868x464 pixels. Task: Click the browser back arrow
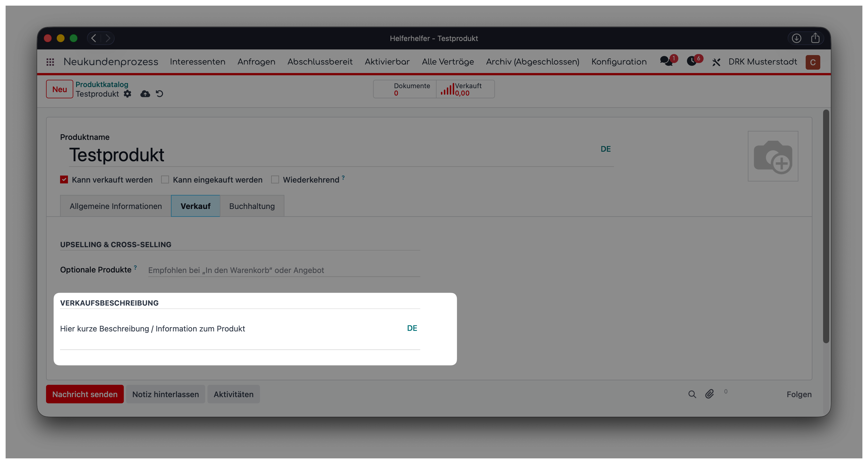(94, 38)
